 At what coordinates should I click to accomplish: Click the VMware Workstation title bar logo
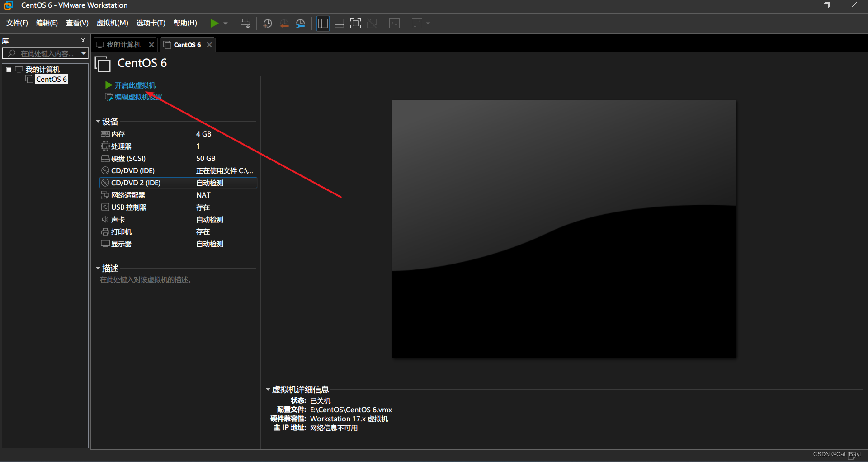[x=8, y=5]
